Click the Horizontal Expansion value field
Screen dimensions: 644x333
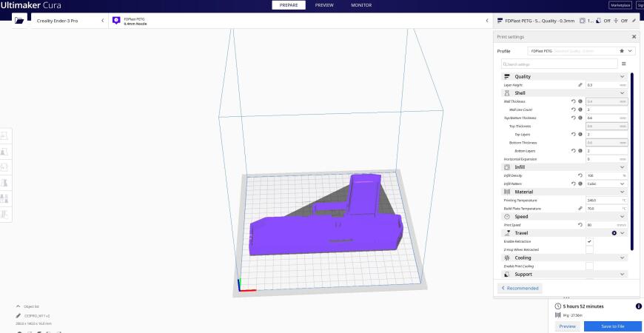coord(607,159)
